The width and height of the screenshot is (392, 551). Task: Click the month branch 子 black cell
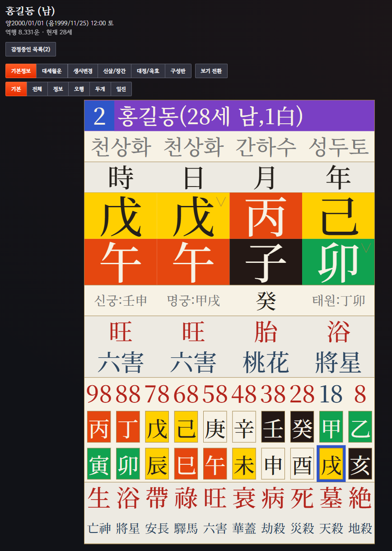click(266, 262)
